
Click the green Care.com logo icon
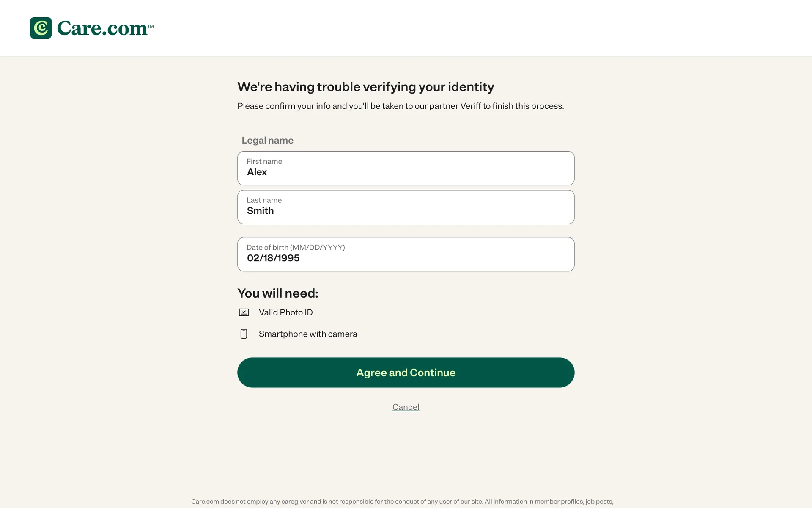41,28
